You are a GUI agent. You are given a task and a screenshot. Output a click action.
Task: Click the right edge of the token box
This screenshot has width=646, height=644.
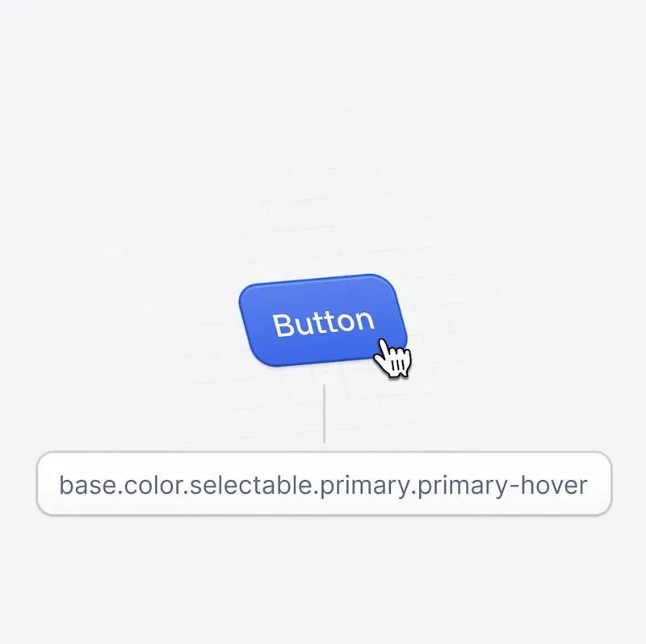click(x=610, y=485)
